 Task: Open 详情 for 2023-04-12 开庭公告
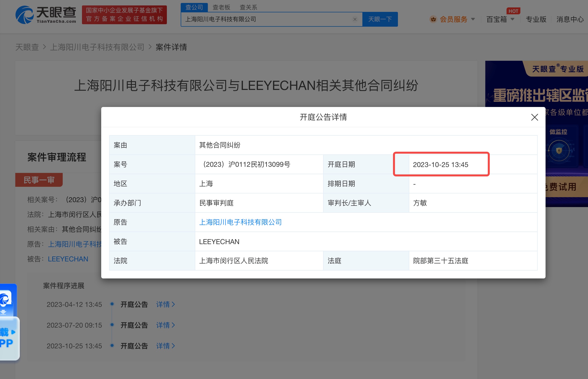pos(165,304)
